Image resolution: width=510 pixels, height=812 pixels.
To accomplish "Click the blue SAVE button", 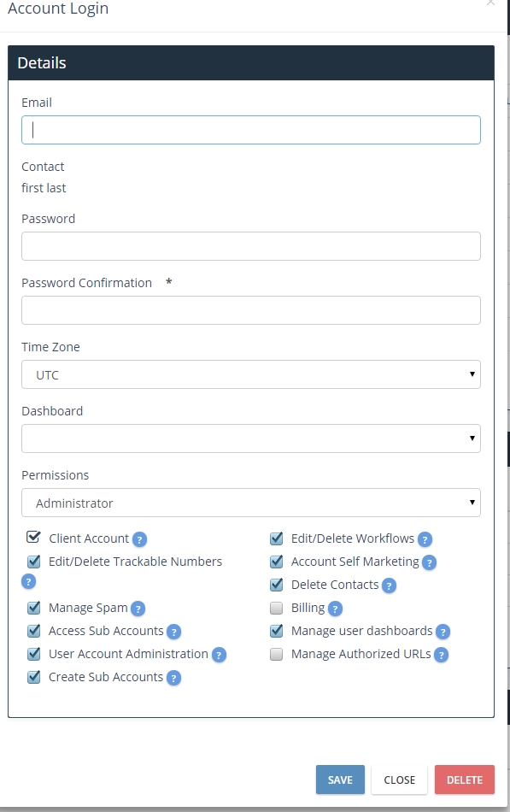I will pyautogui.click(x=340, y=780).
